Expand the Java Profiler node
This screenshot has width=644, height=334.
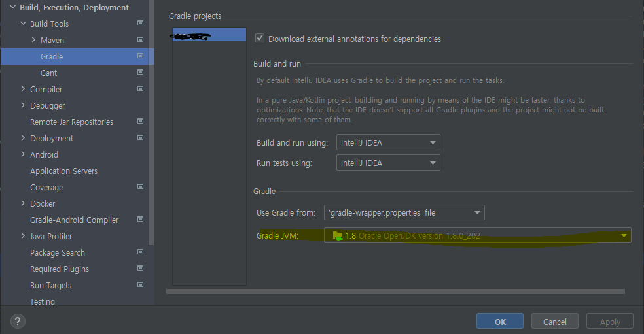(x=23, y=236)
